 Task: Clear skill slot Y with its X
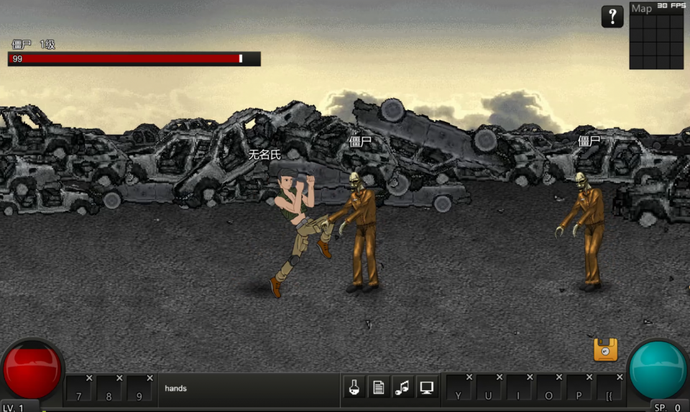click(469, 377)
